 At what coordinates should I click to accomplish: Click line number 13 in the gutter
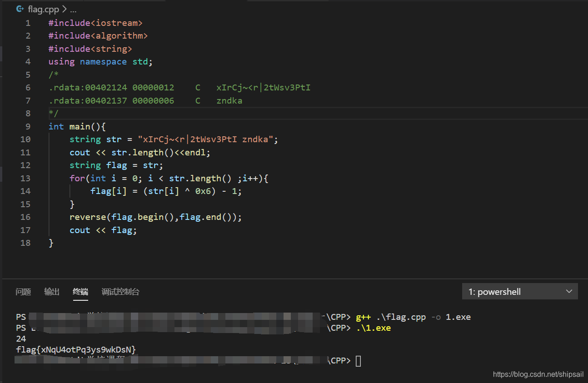[x=25, y=178]
